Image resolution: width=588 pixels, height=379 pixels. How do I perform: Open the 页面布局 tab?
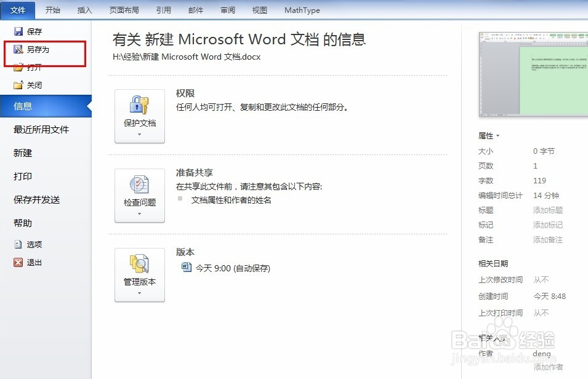click(x=124, y=10)
